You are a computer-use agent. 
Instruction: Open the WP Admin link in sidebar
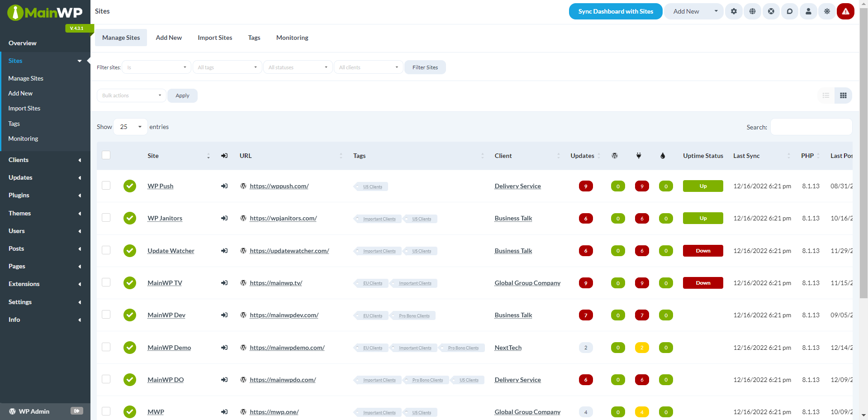[34, 411]
